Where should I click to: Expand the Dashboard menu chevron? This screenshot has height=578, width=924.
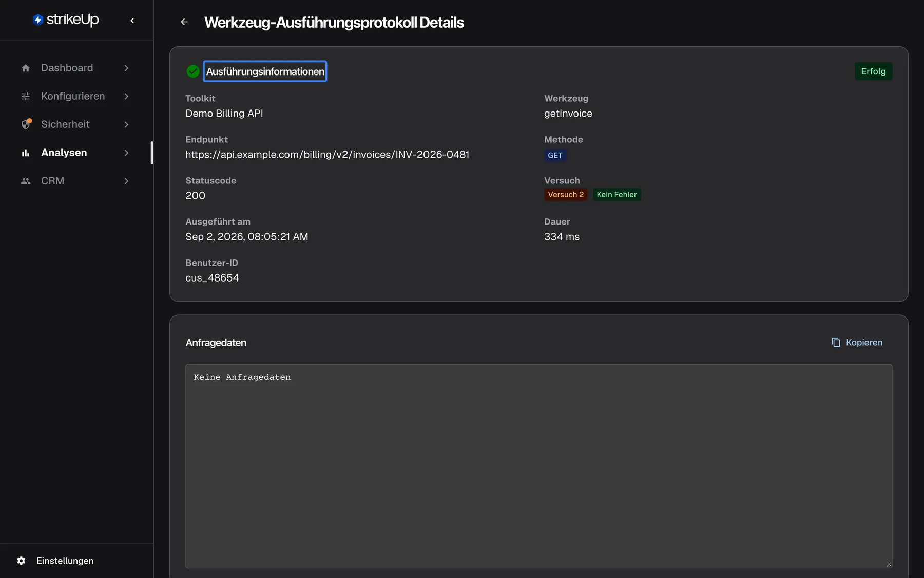pyautogui.click(x=126, y=68)
